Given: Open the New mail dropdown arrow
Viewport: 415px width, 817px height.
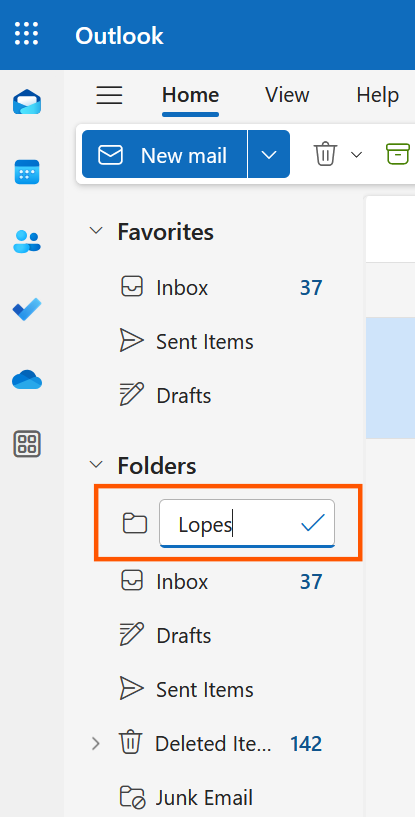Looking at the screenshot, I should click(269, 155).
